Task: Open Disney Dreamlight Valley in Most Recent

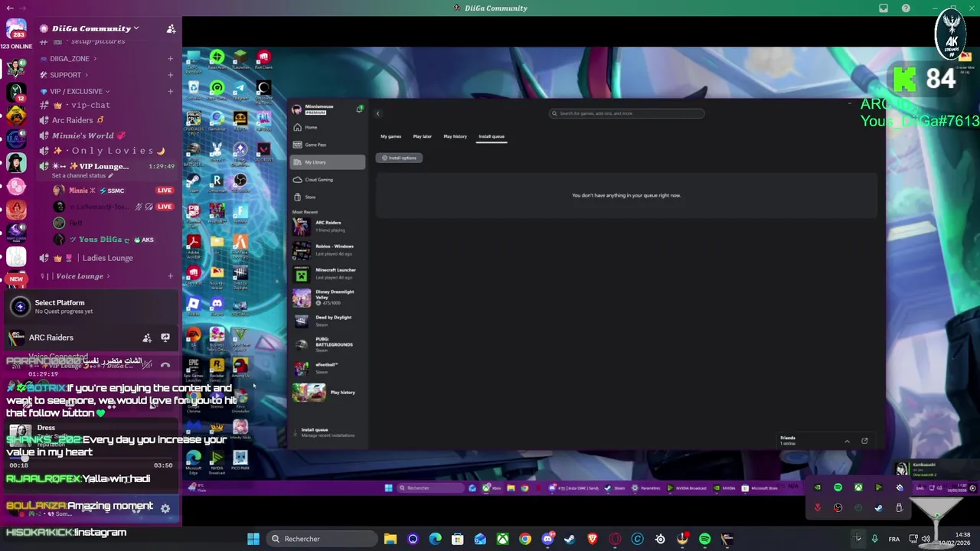Action: pyautogui.click(x=328, y=298)
